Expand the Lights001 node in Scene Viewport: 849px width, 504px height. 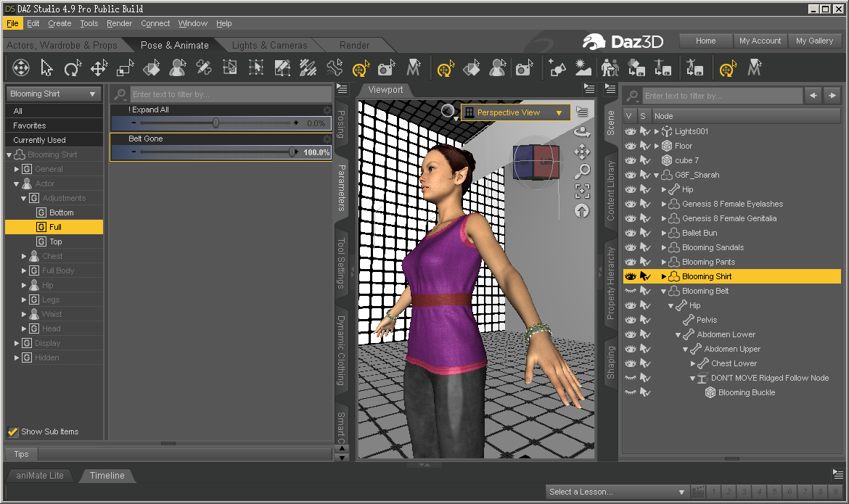(657, 131)
